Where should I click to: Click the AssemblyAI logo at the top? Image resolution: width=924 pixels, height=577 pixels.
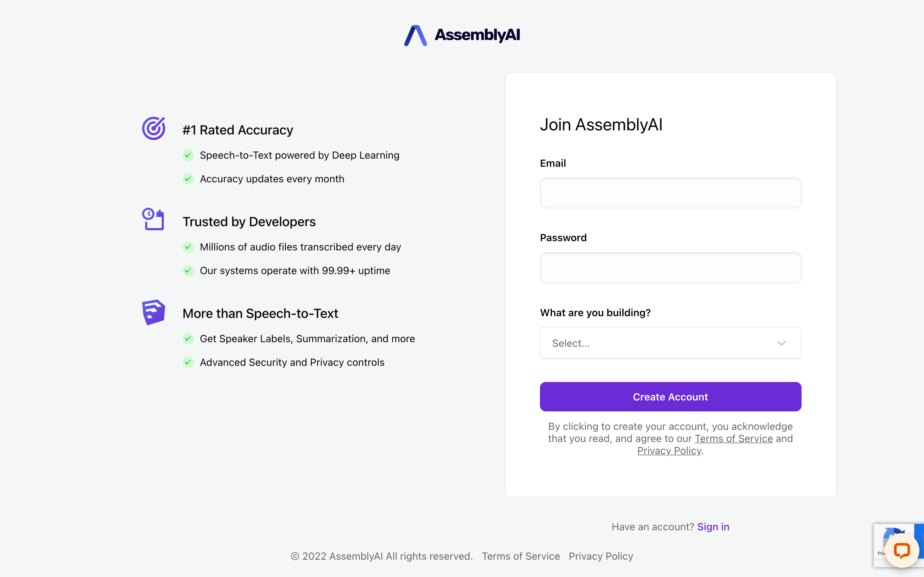[x=462, y=35]
